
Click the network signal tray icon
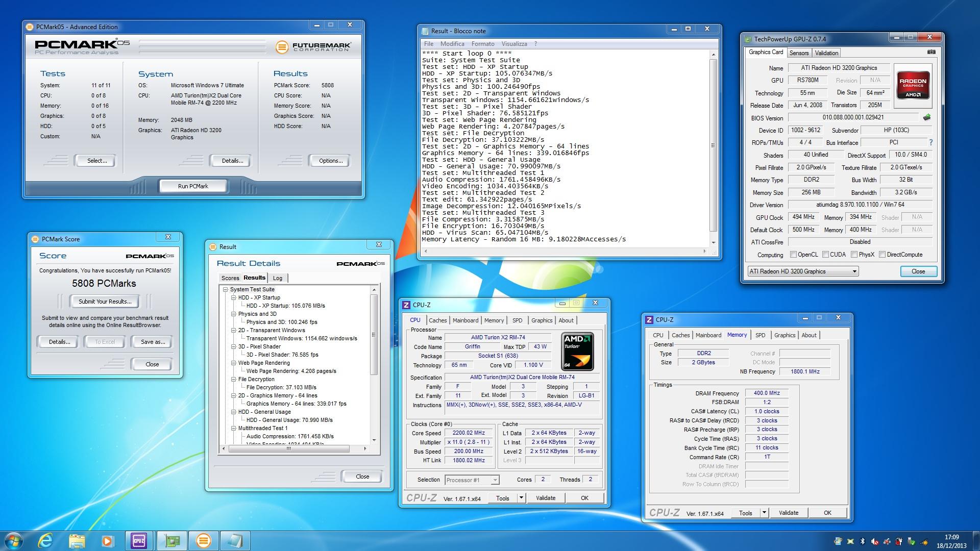pyautogui.click(x=924, y=541)
